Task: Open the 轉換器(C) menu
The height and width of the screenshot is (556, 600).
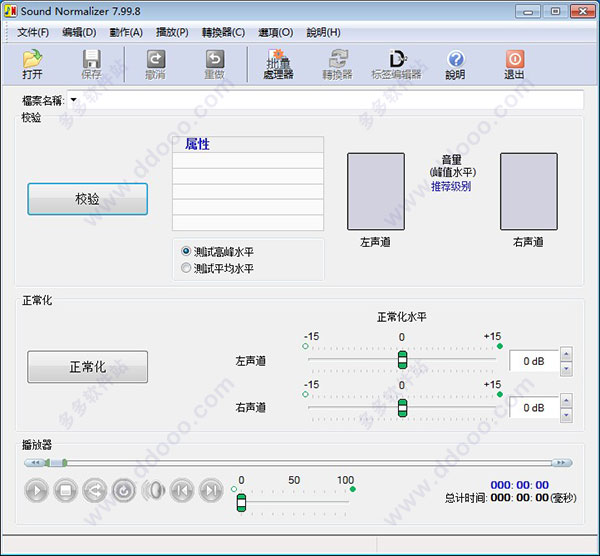Action: pos(223,33)
